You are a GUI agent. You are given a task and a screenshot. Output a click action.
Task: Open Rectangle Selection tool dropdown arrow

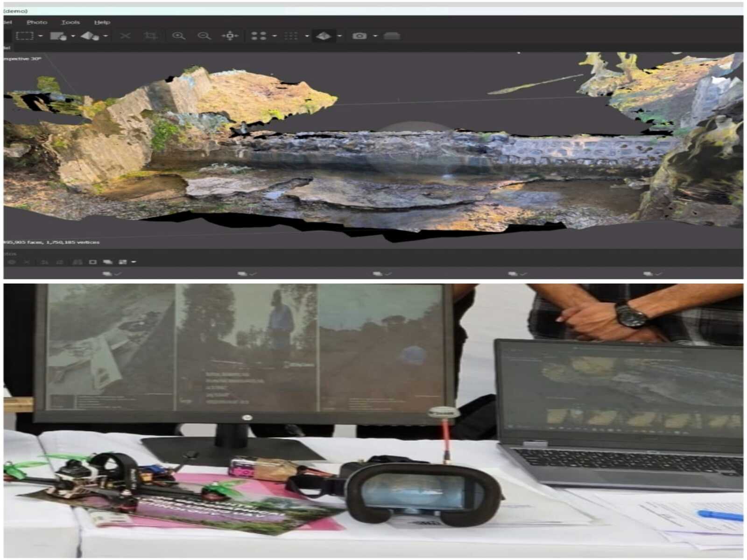(x=41, y=36)
